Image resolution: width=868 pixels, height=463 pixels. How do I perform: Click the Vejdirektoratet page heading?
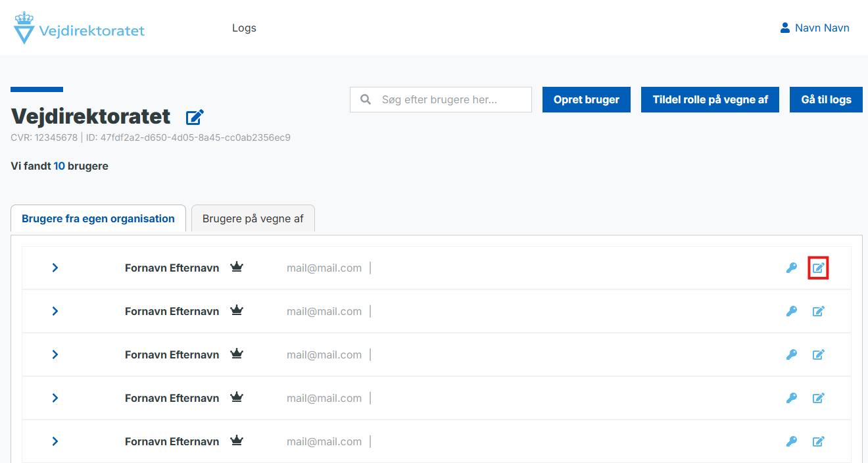(91, 116)
